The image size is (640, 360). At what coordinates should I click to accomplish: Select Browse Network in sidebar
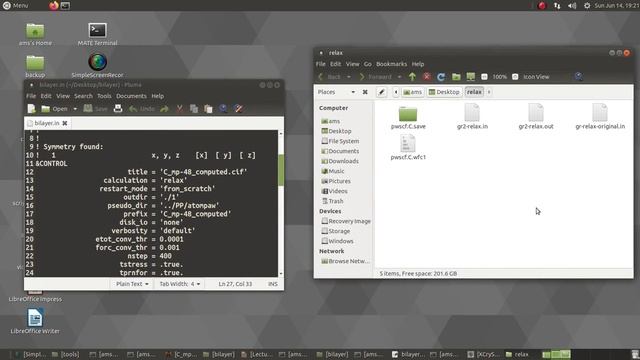[345, 261]
